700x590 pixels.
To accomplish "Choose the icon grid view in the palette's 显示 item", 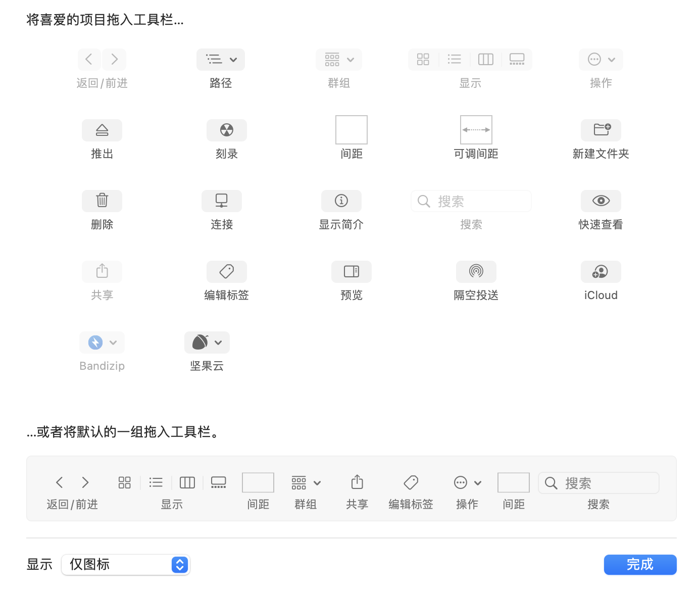I will tap(423, 60).
